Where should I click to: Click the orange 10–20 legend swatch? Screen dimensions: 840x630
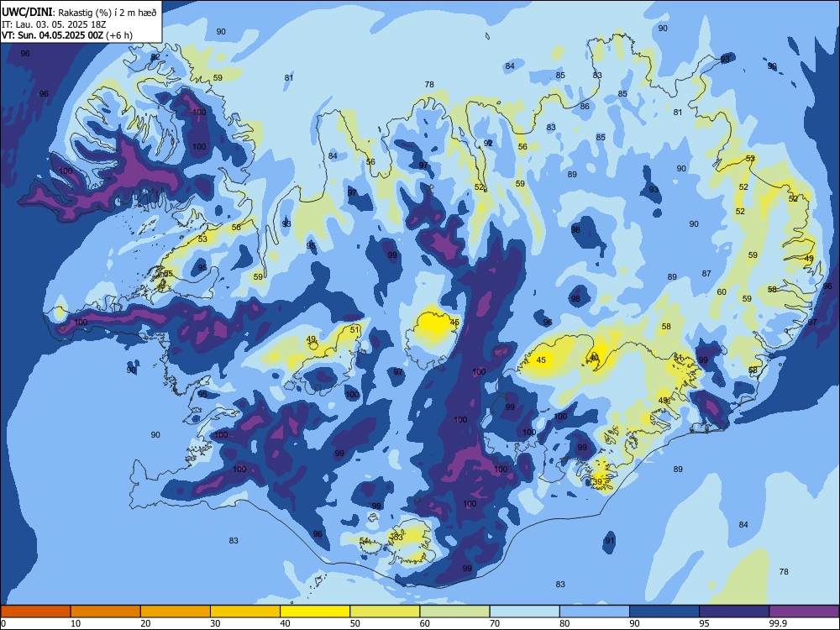pyautogui.click(x=106, y=612)
